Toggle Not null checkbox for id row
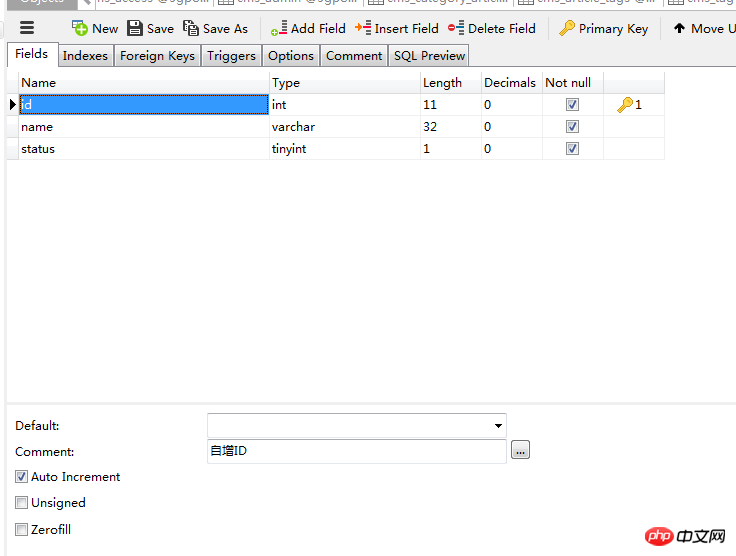Viewport: 736px width, 556px height. 572,104
